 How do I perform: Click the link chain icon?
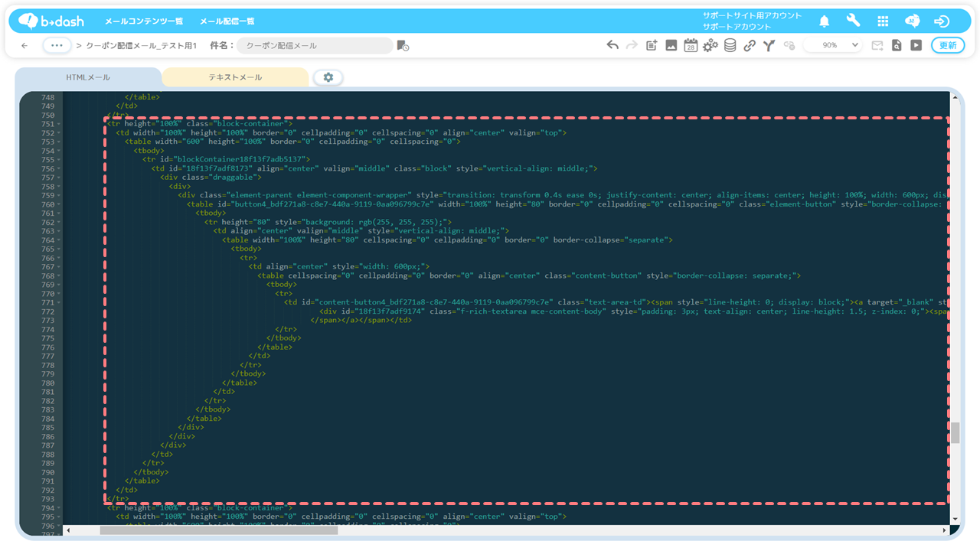click(750, 45)
